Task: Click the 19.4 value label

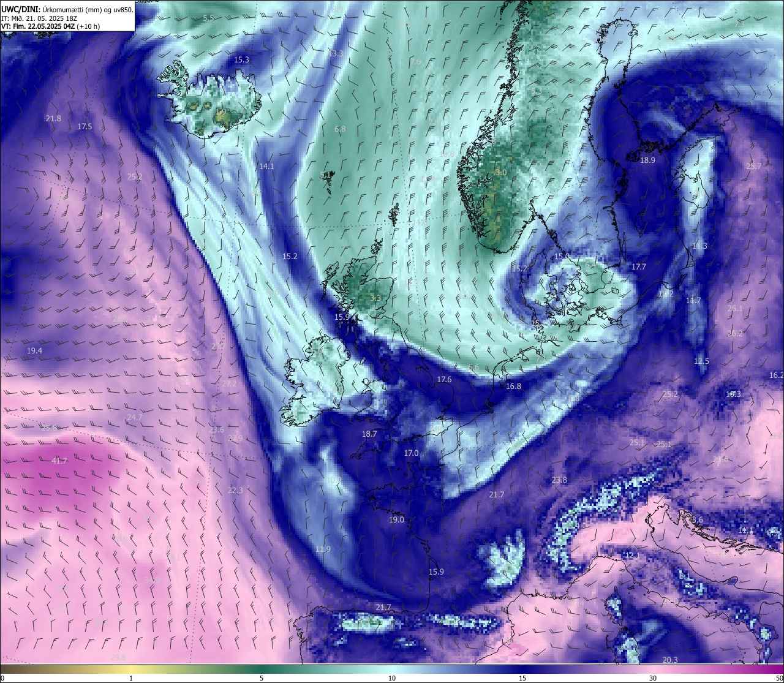Action: 34,350
